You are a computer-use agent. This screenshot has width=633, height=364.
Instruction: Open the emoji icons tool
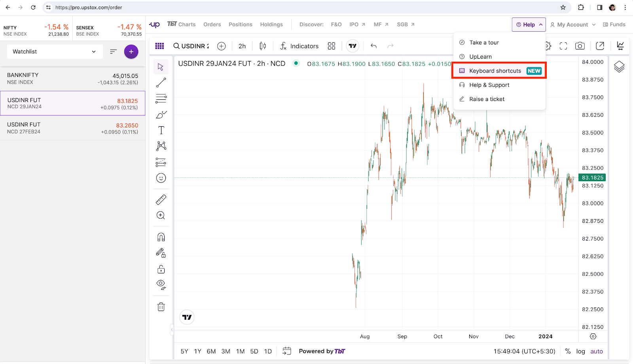(x=161, y=178)
